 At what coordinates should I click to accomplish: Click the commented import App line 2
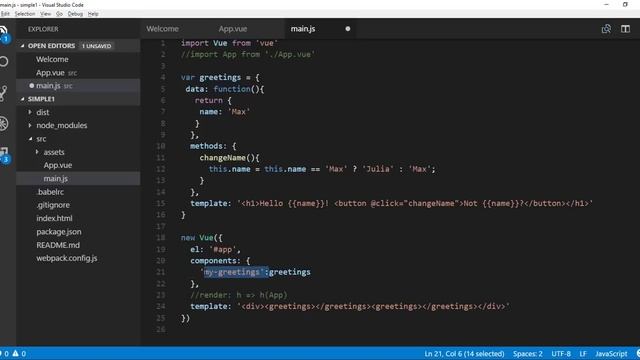tap(247, 54)
